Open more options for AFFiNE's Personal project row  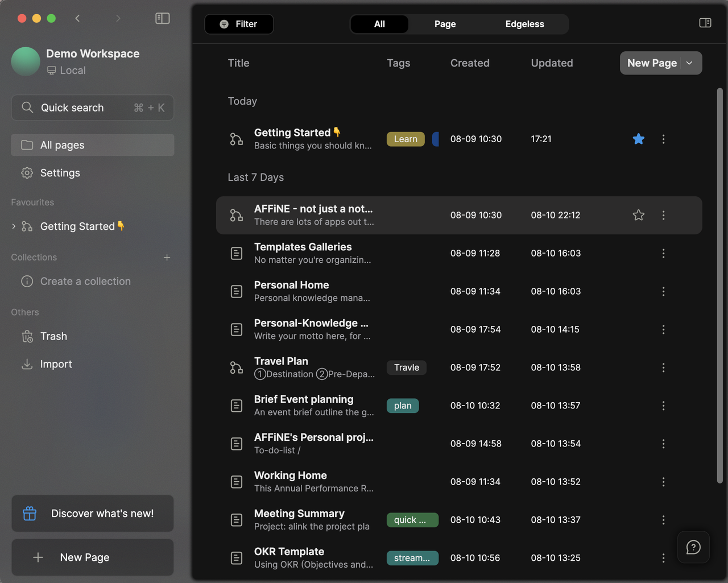tap(663, 444)
